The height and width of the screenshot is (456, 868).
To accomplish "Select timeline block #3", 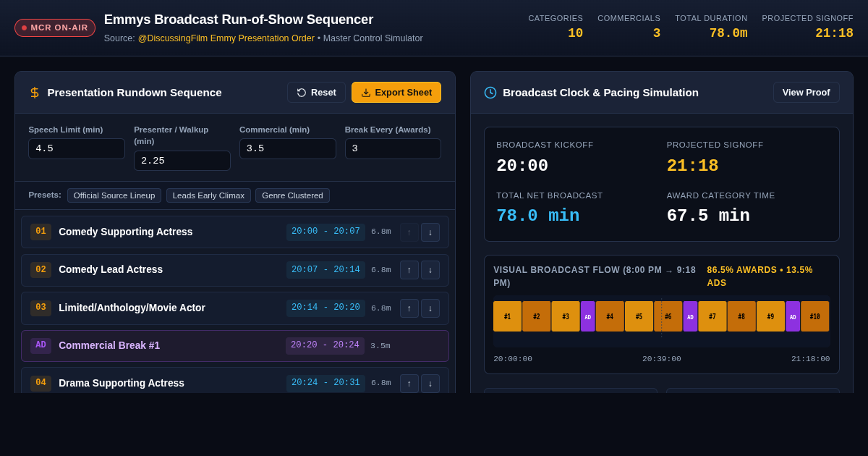I will [x=566, y=316].
